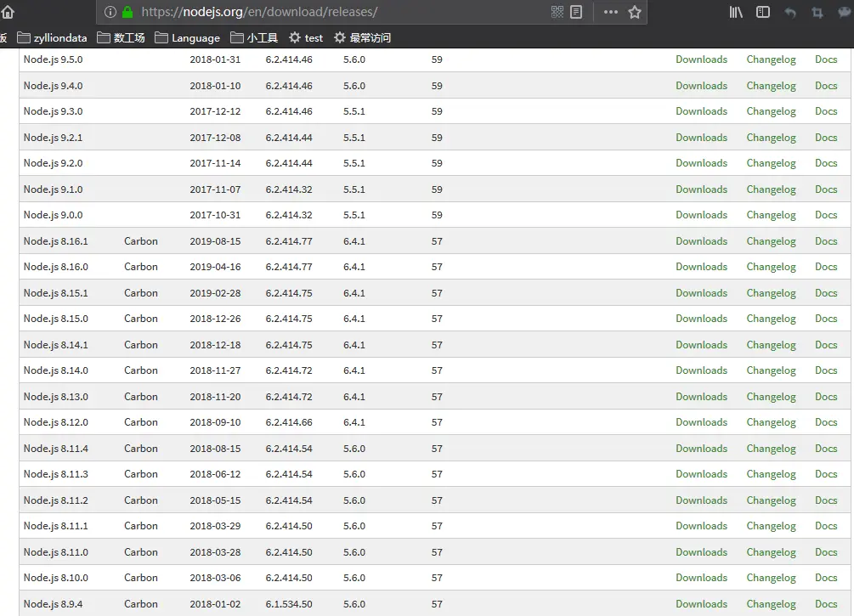The image size is (854, 616).
Task: Open the test bookmark
Action: pos(306,37)
